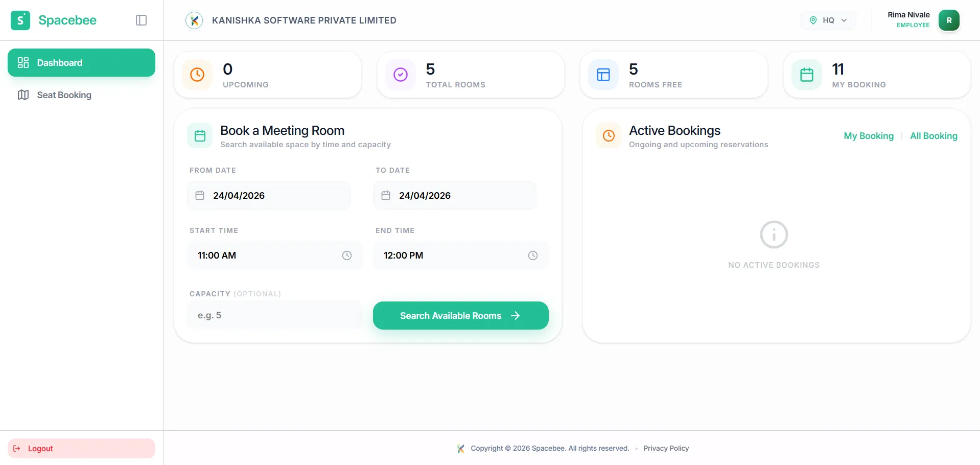The height and width of the screenshot is (465, 980).
Task: Collapse sidebar with panel toggle icon
Action: [142, 20]
